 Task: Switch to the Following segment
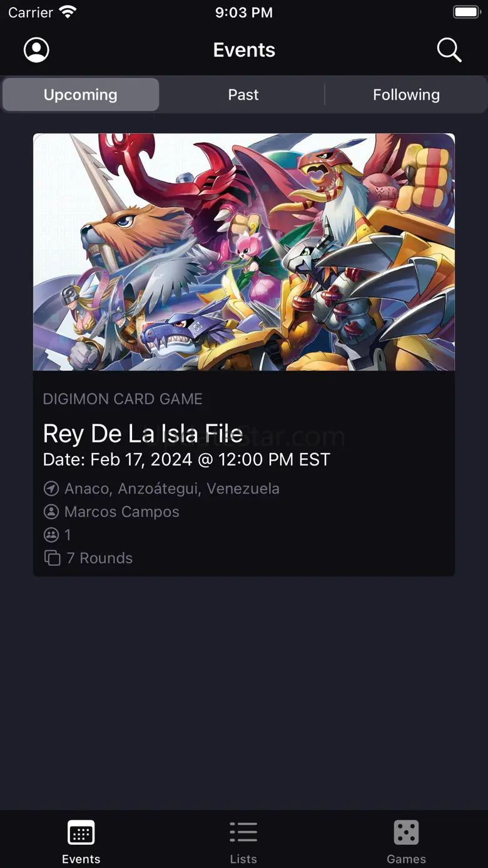(406, 94)
